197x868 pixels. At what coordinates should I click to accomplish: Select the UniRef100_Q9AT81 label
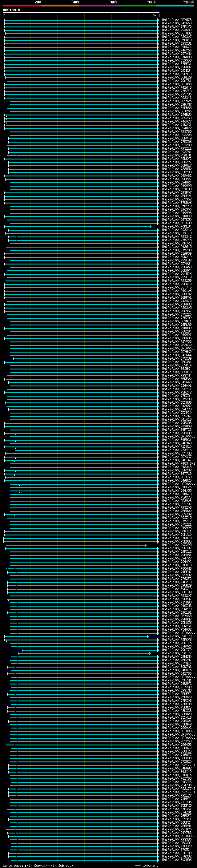177,81
